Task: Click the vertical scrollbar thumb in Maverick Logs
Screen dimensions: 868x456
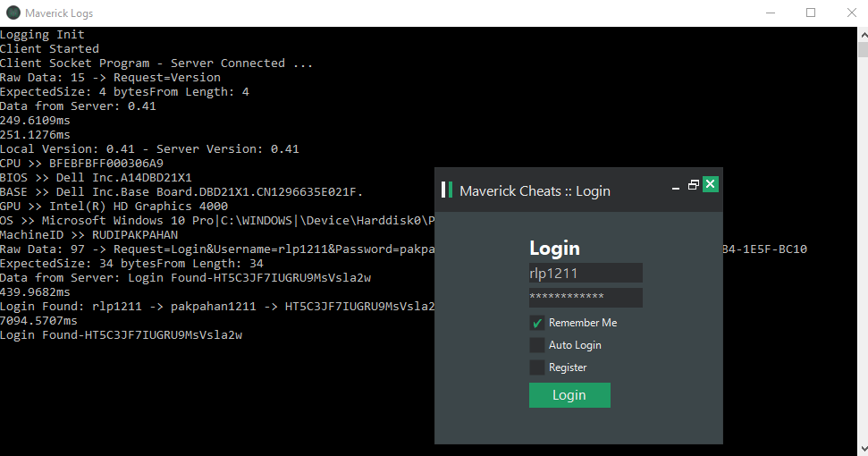Action: click(863, 48)
